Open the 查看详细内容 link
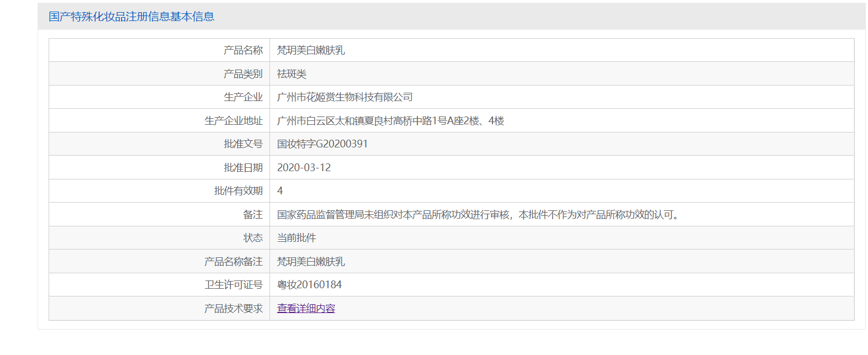 pyautogui.click(x=306, y=309)
